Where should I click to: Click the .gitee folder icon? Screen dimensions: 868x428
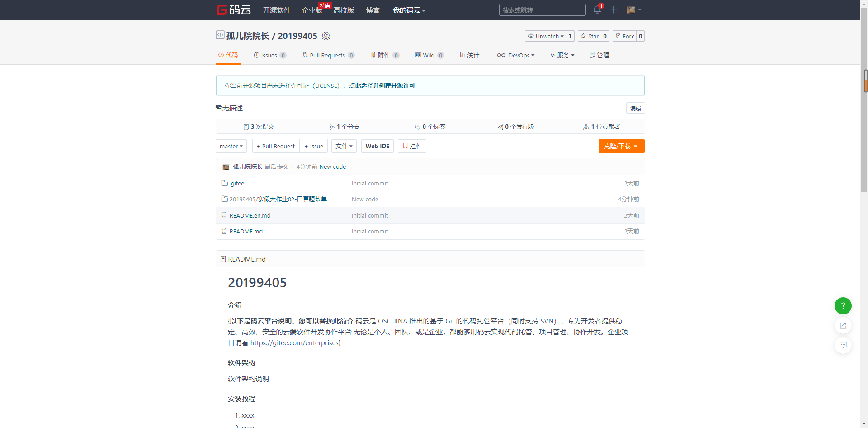[x=224, y=183]
